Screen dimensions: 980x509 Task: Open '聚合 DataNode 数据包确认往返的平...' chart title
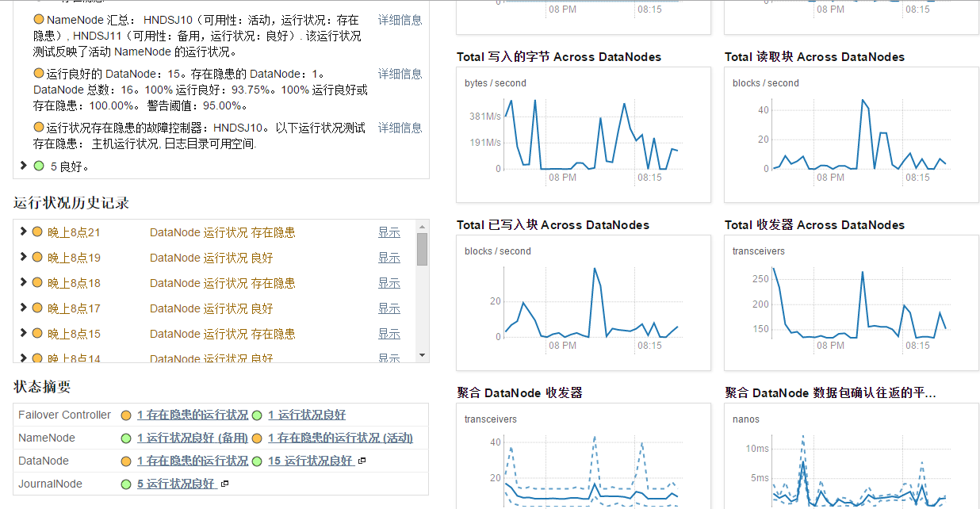(830, 393)
